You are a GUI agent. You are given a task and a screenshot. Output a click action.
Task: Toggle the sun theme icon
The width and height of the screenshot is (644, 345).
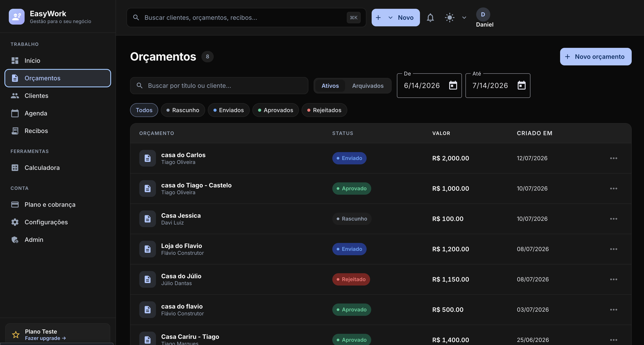pos(449,18)
